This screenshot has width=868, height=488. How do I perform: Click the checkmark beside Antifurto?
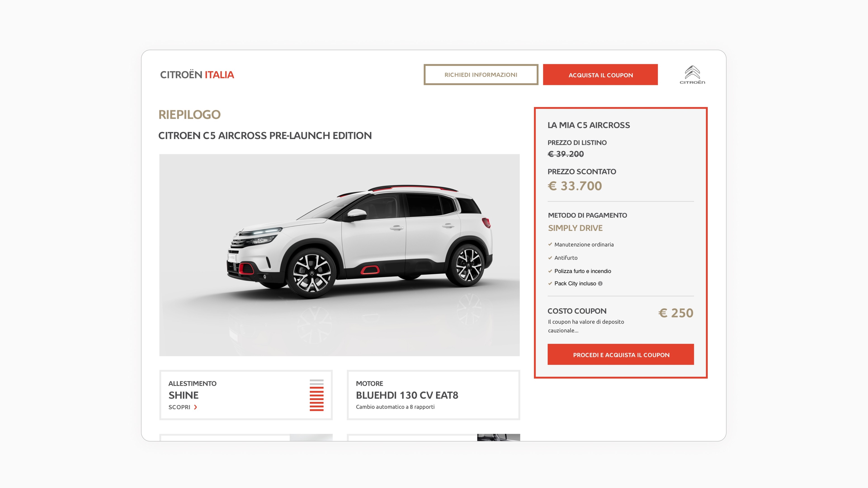coord(550,258)
